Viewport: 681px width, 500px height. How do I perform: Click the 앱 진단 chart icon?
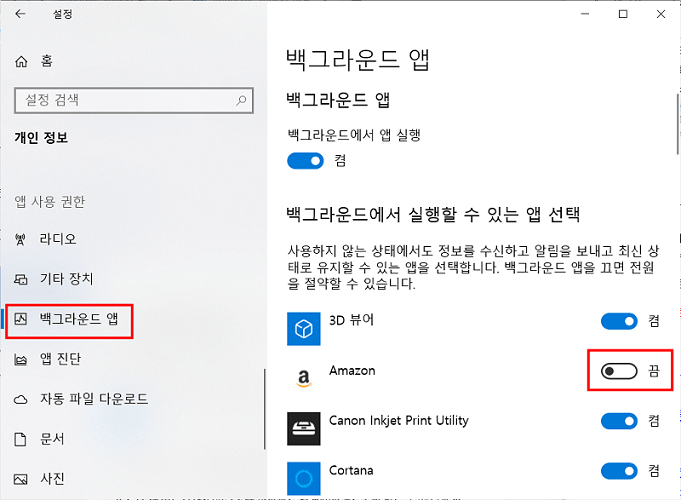tap(20, 359)
